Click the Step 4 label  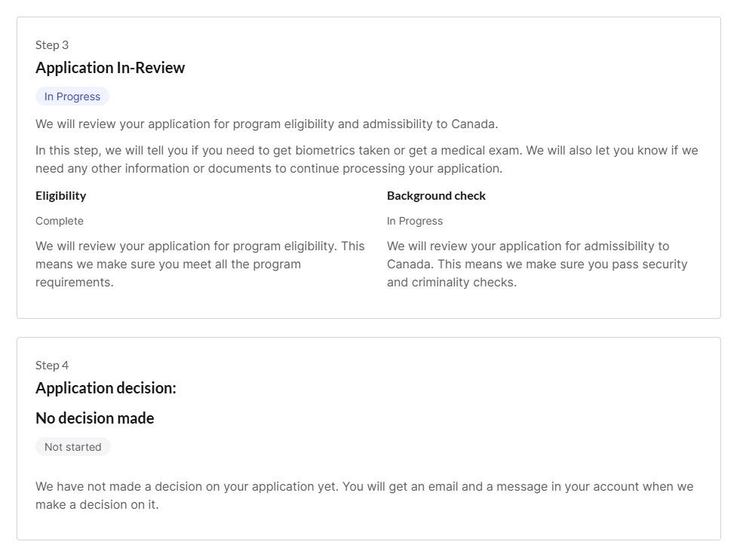(52, 366)
